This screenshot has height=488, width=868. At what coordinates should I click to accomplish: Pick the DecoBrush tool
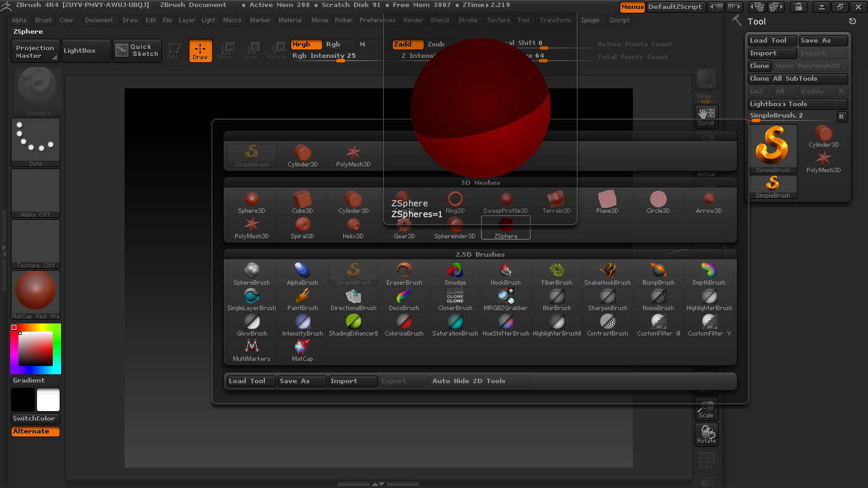(x=404, y=300)
